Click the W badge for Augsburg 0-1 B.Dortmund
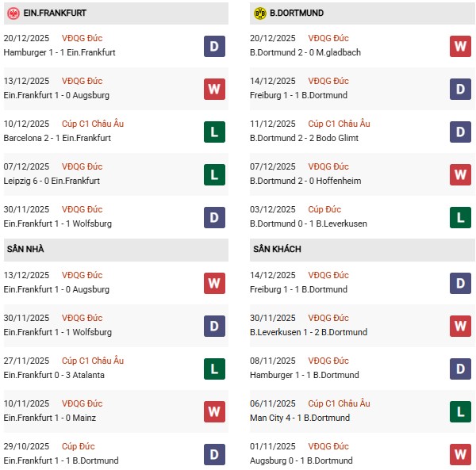Viewport: 476px width, 470px height. click(460, 454)
